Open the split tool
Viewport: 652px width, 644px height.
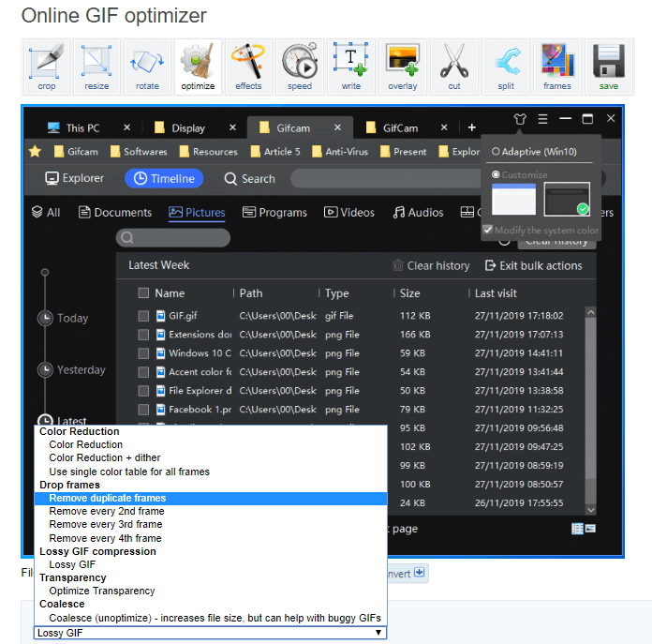(x=506, y=67)
